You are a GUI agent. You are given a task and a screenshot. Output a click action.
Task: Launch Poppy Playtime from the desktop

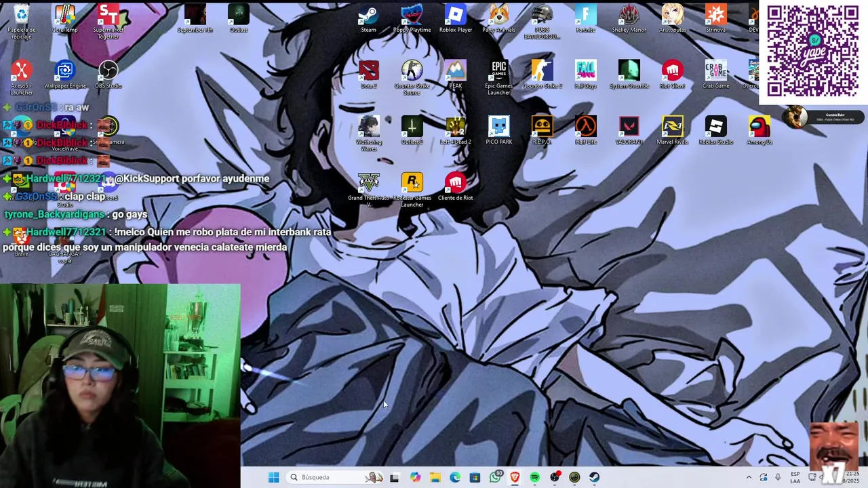pos(412,18)
